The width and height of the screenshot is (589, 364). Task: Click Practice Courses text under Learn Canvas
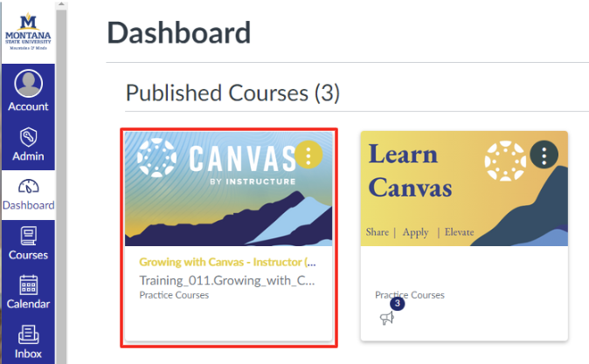(x=410, y=295)
